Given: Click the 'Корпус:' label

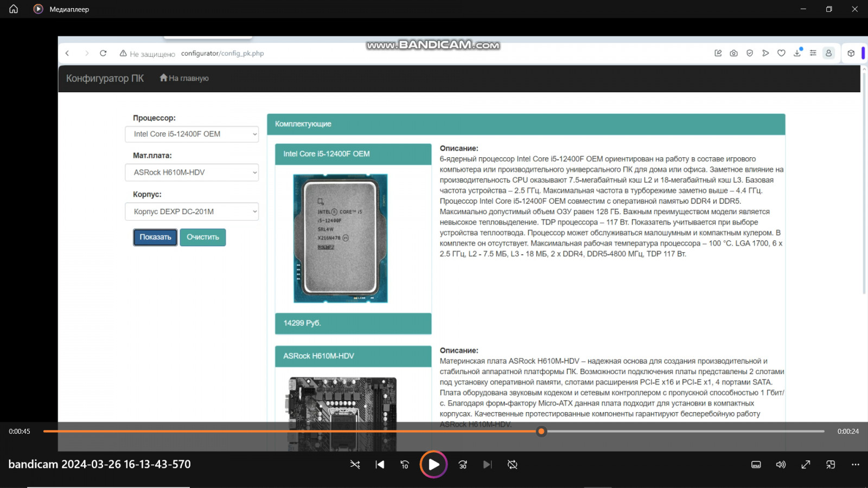Looking at the screenshot, I should (x=147, y=194).
